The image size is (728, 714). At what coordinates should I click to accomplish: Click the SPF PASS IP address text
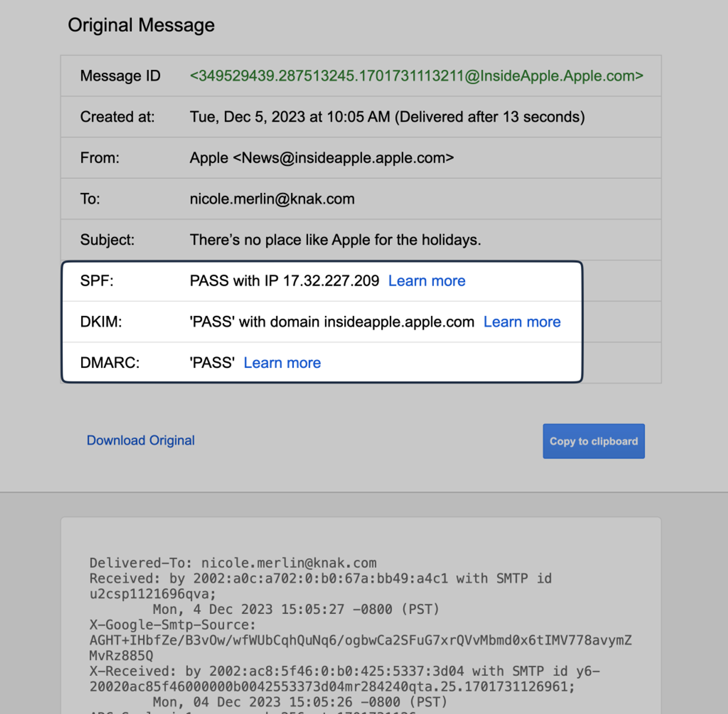284,281
